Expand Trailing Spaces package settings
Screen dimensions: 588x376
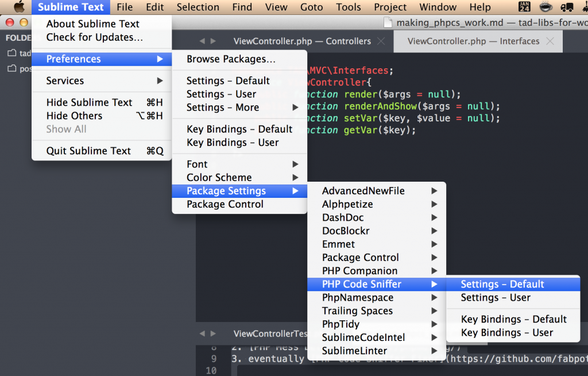tap(377, 311)
